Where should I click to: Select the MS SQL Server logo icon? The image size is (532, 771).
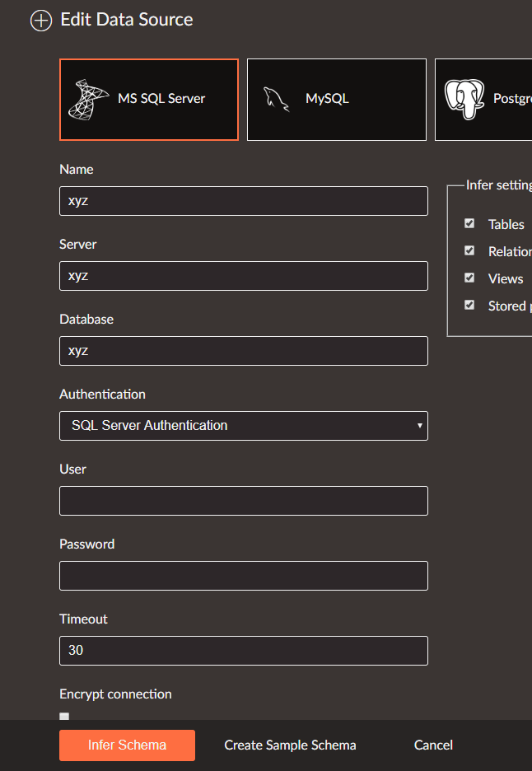[x=87, y=100]
